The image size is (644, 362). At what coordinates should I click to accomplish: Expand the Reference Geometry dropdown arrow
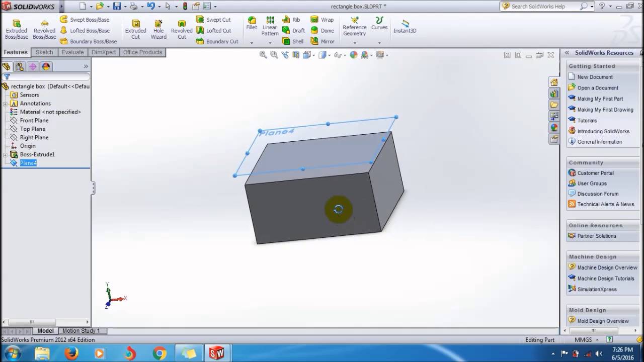pyautogui.click(x=355, y=43)
